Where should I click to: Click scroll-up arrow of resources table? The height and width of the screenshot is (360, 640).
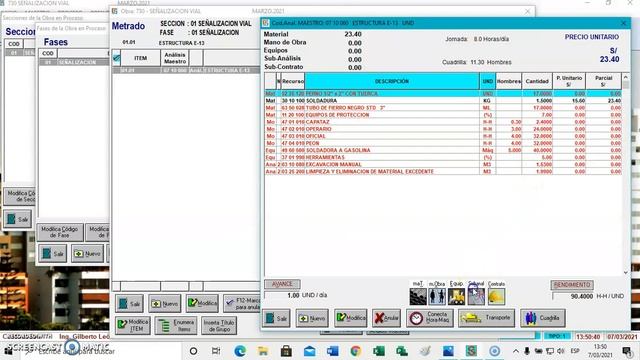(626, 77)
